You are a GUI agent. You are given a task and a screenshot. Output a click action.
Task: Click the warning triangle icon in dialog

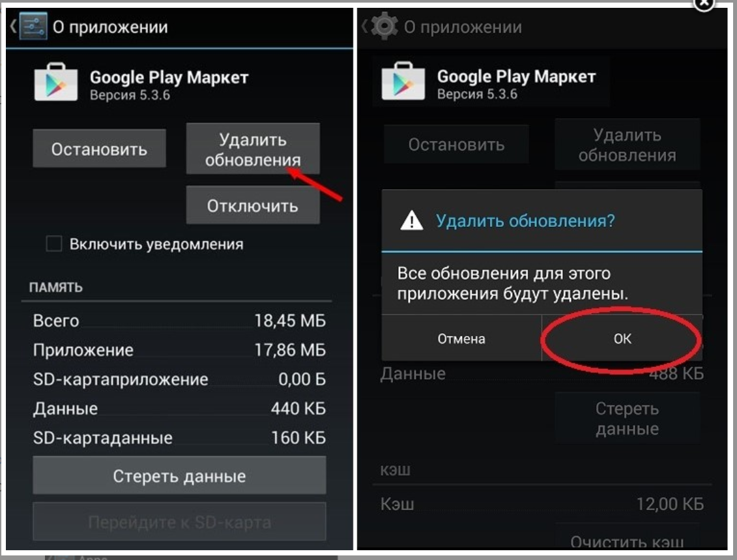click(412, 220)
